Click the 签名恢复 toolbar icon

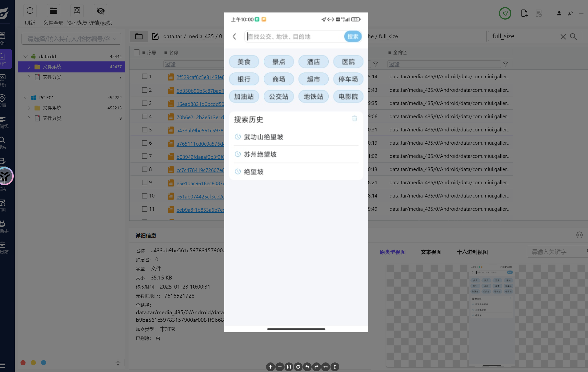pos(77,11)
